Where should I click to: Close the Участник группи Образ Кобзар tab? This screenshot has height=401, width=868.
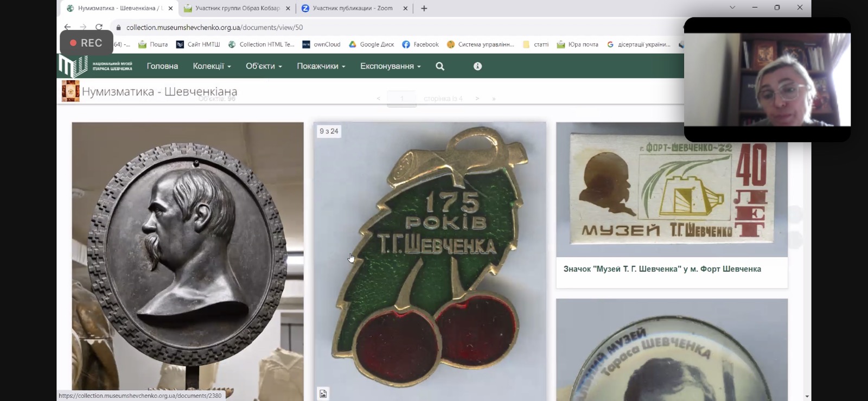(x=288, y=8)
